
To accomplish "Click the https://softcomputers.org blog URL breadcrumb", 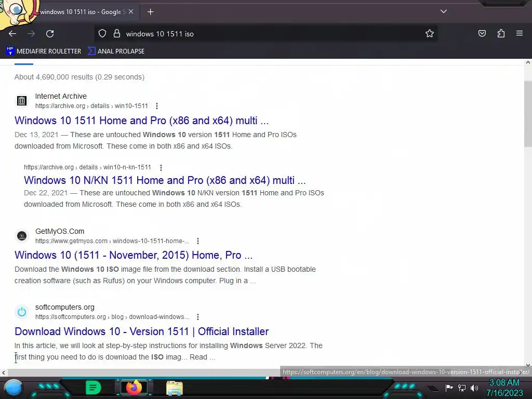I will tap(112, 317).
